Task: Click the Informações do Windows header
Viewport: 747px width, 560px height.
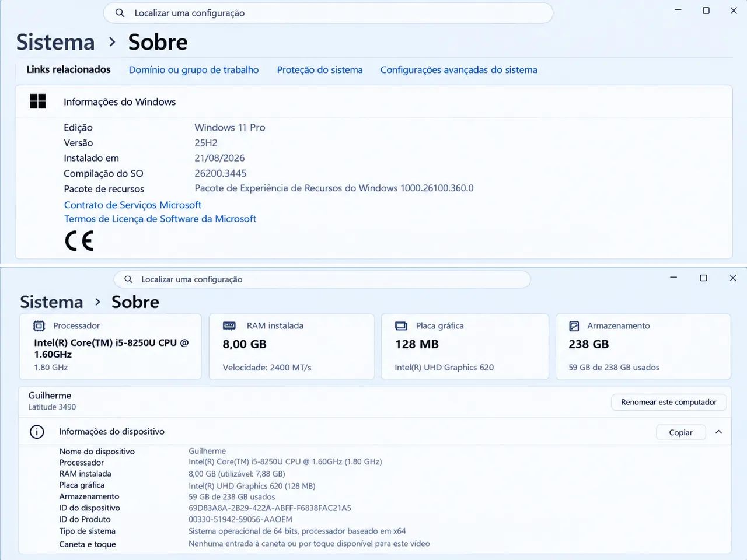Action: 373,101
